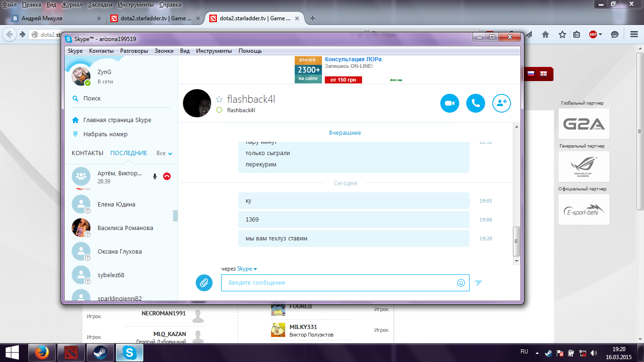Click the volume icon in system tray
The image size is (644, 362).
(x=594, y=353)
